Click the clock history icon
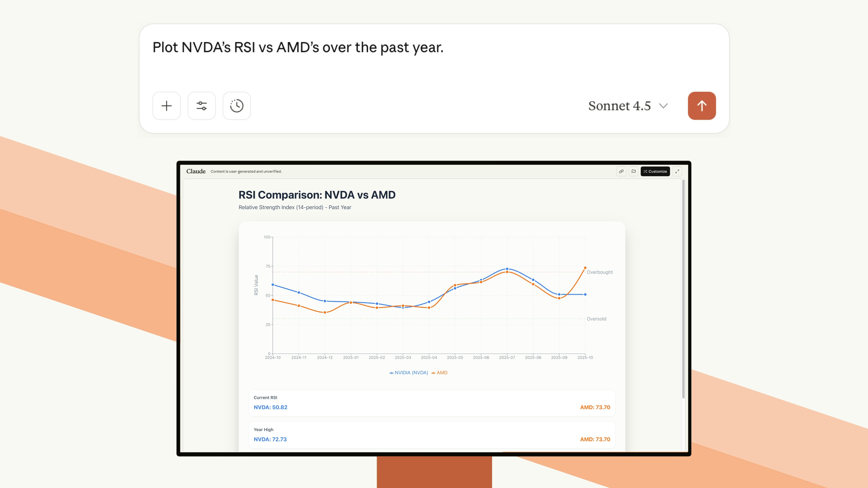The image size is (868, 488). point(237,106)
